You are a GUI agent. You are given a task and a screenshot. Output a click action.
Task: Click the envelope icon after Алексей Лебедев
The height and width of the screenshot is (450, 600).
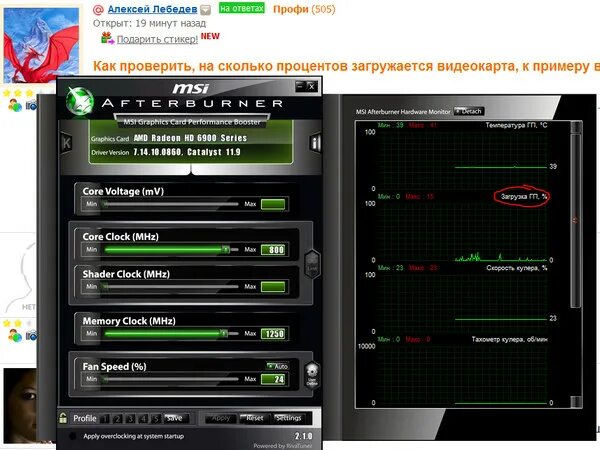(x=205, y=10)
